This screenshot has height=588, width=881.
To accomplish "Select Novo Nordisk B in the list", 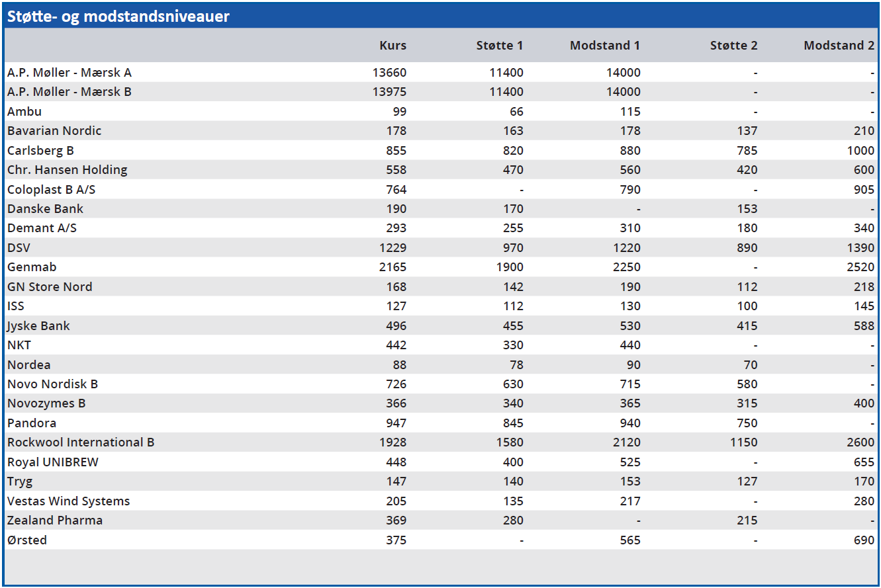I will (52, 384).
